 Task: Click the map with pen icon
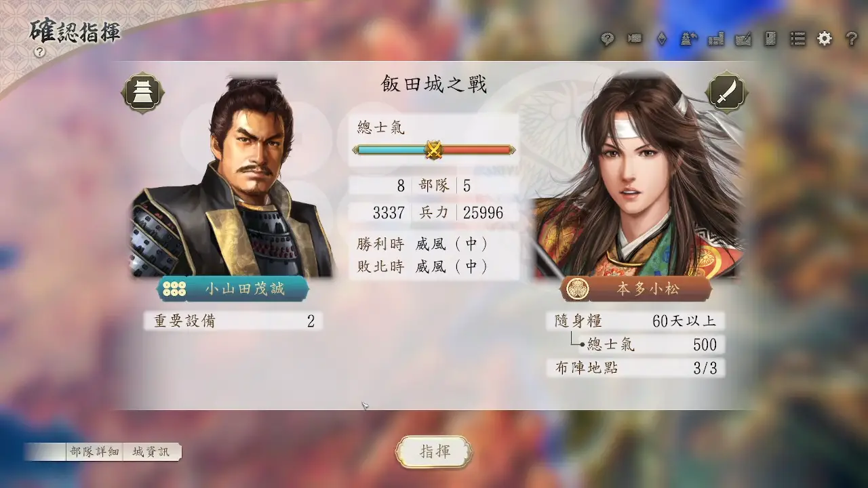click(x=743, y=39)
